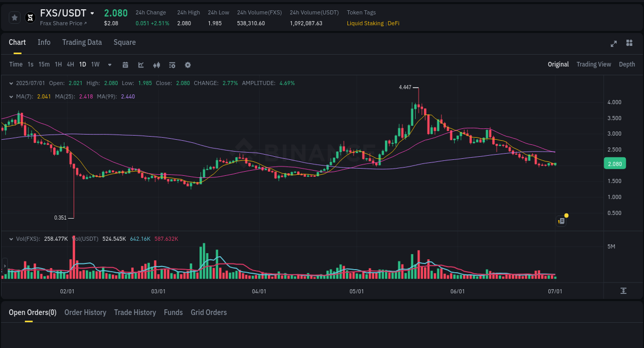Screen dimensions: 644x348
Task: Select the line chart style icon
Action: 141,64
